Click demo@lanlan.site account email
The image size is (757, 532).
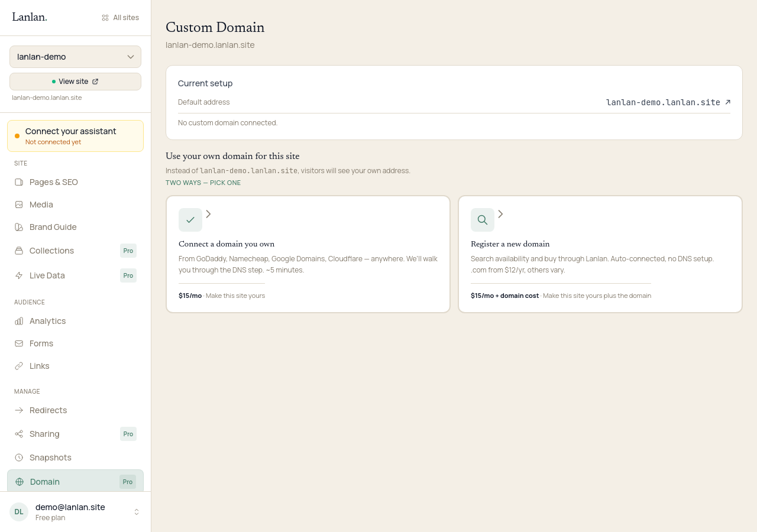(x=70, y=507)
